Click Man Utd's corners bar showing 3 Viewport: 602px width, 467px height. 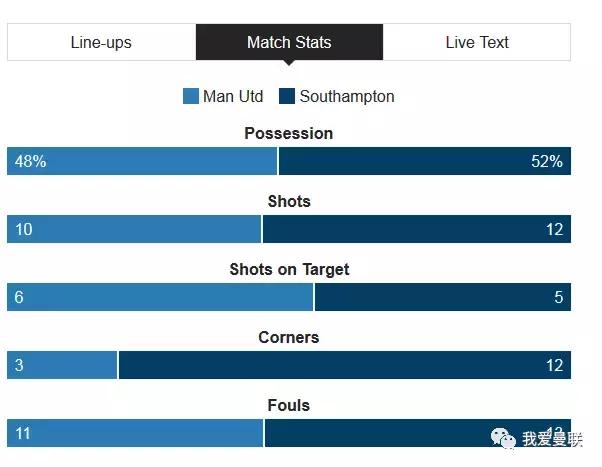62,365
